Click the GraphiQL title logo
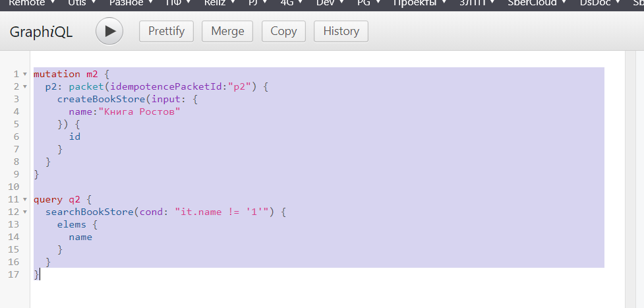644x308 pixels. click(41, 32)
